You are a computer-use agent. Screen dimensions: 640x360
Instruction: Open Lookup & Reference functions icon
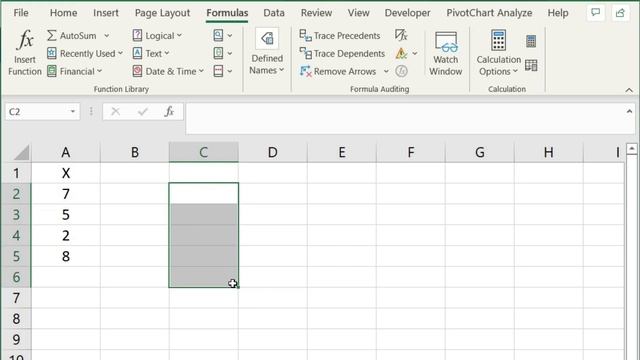pyautogui.click(x=218, y=36)
